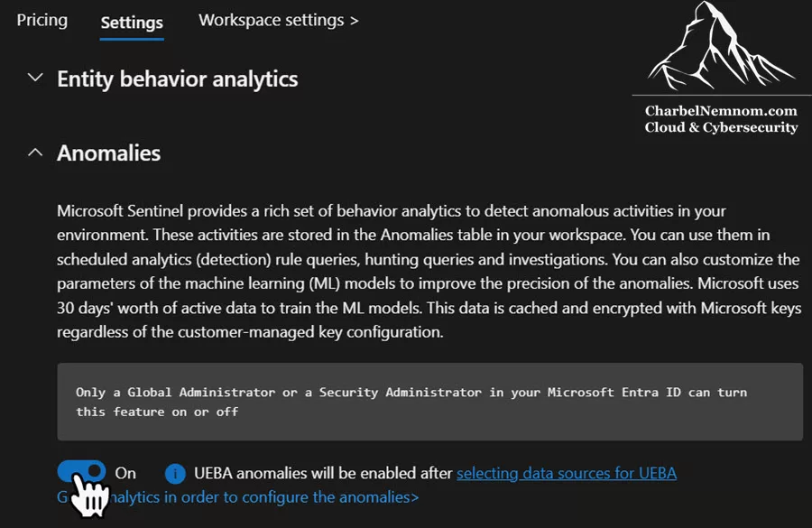The width and height of the screenshot is (812, 528).
Task: Select the Settings tab
Action: (x=132, y=23)
